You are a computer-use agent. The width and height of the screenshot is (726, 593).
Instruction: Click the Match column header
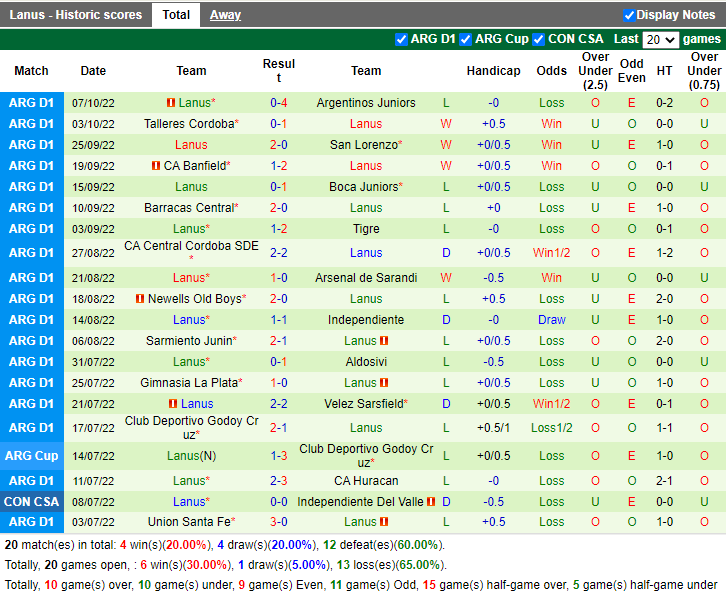31,71
